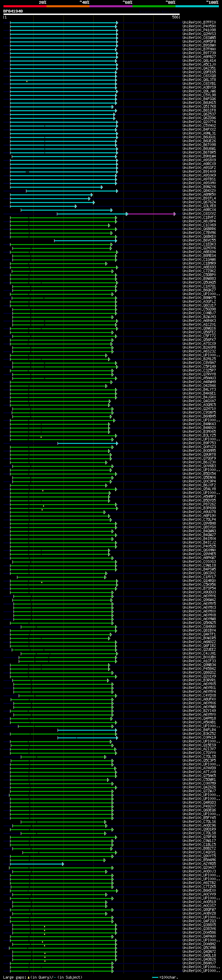Open the hit UniRef100_Q7RF49
This screenshot has height=980, width=222.
pos(199,837)
